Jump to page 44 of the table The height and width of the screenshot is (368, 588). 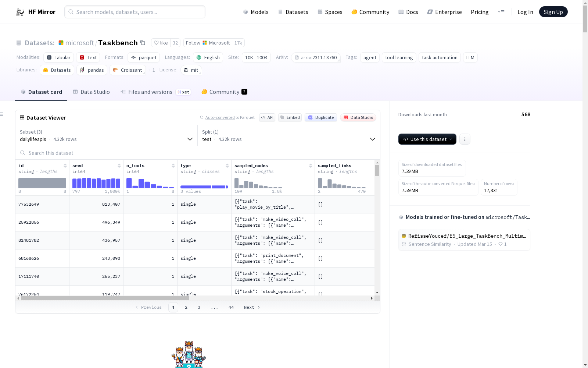(231, 307)
